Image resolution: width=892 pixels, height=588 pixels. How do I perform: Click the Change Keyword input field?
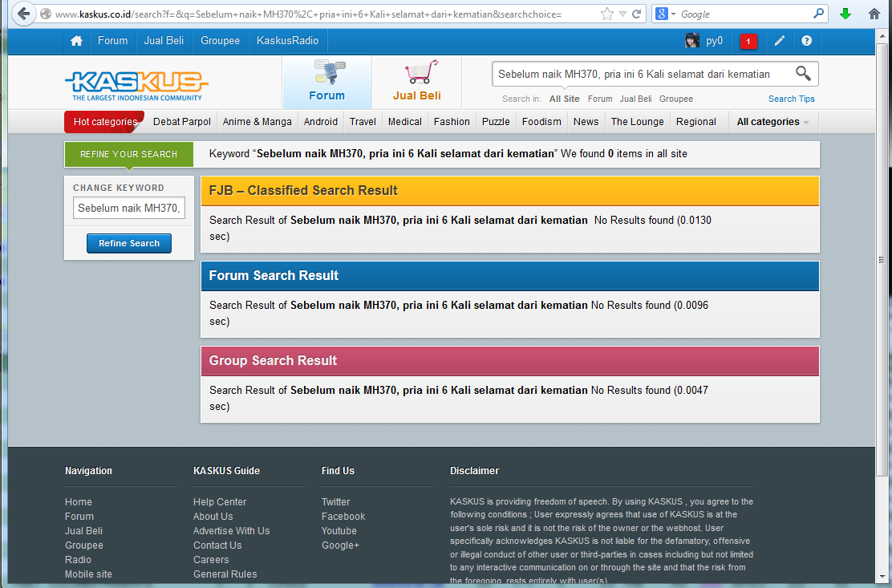[x=129, y=208]
